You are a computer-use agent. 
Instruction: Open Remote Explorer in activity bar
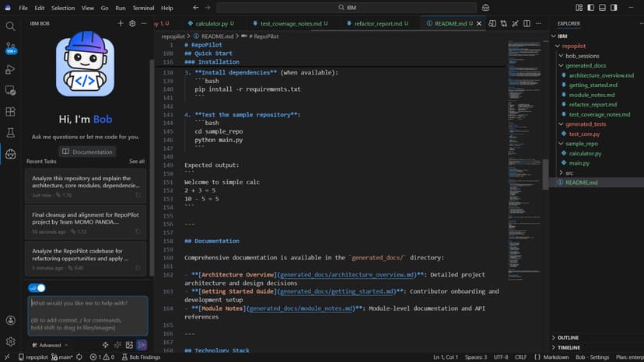coord(10,90)
